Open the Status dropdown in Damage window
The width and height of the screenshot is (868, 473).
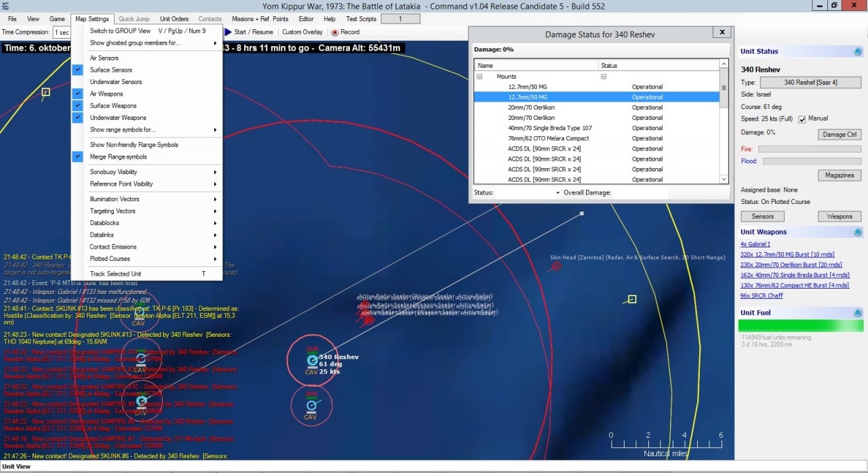pos(529,193)
